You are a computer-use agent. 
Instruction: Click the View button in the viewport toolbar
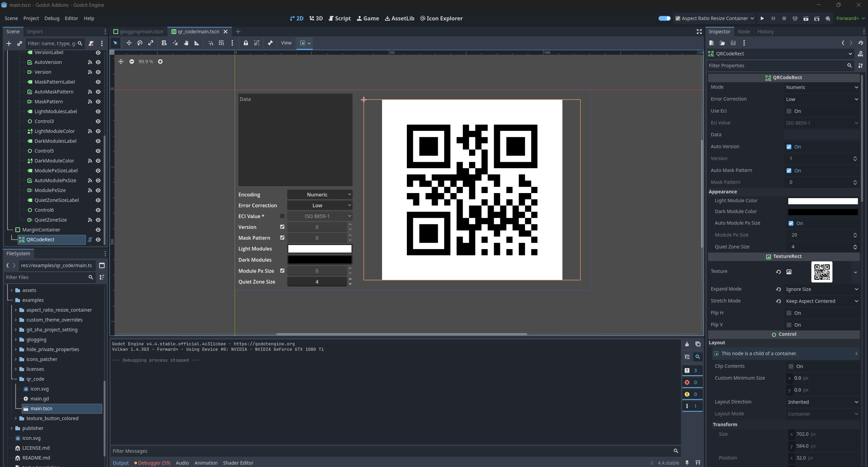[286, 43]
